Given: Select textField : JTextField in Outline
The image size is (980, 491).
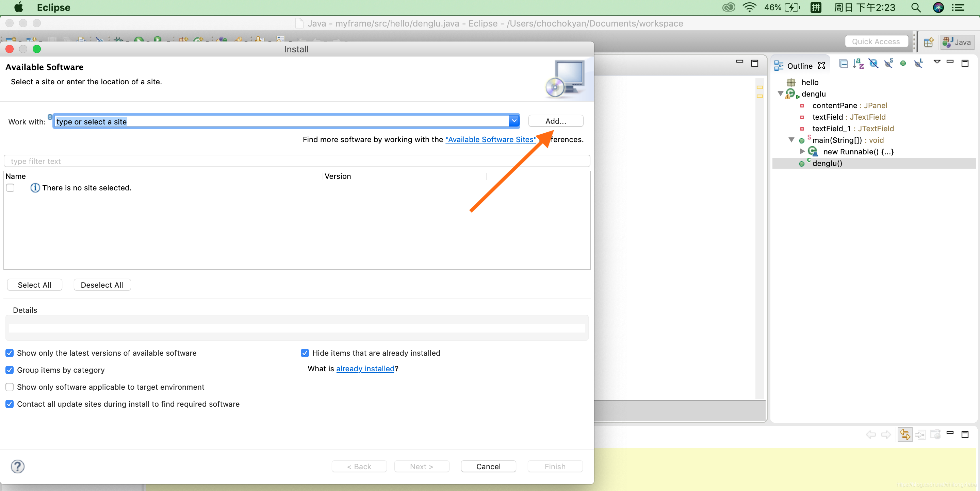Looking at the screenshot, I should point(848,117).
